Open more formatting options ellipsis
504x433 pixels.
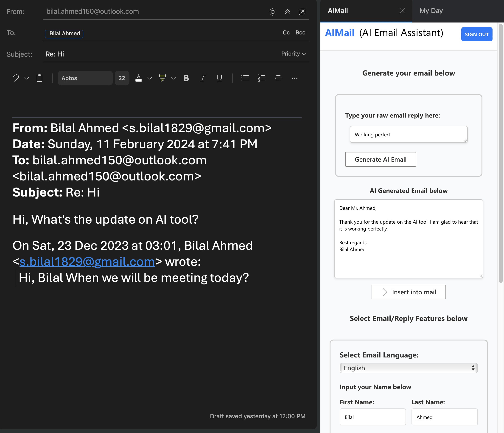pos(294,78)
